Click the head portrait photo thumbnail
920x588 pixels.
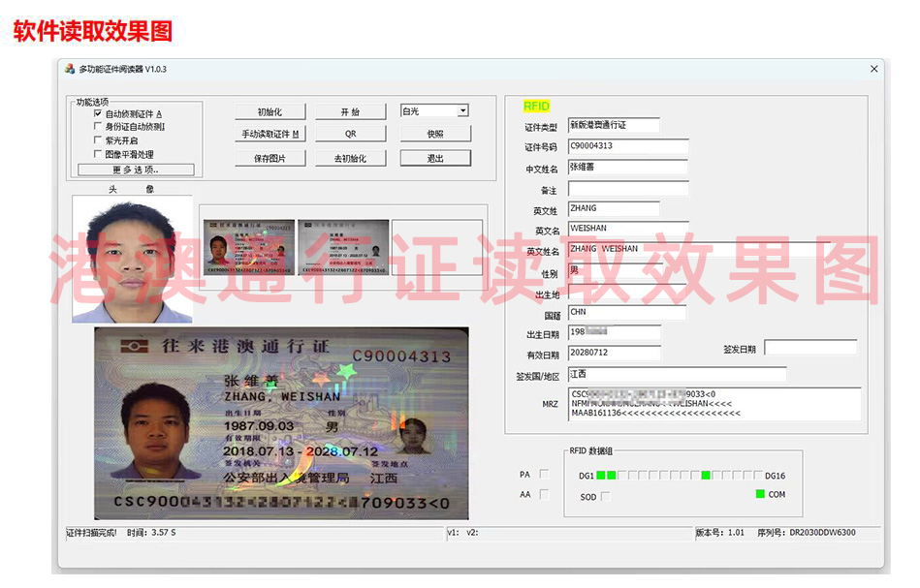click(133, 257)
